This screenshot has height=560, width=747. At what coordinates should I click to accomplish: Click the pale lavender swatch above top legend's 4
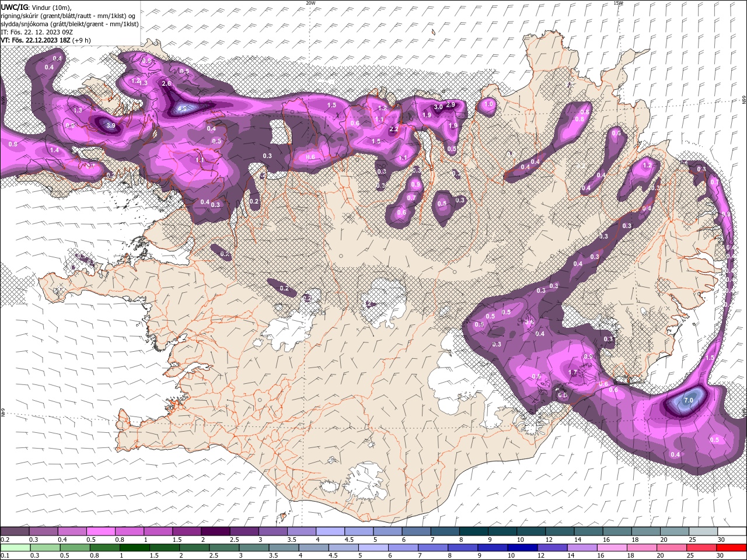(330, 531)
